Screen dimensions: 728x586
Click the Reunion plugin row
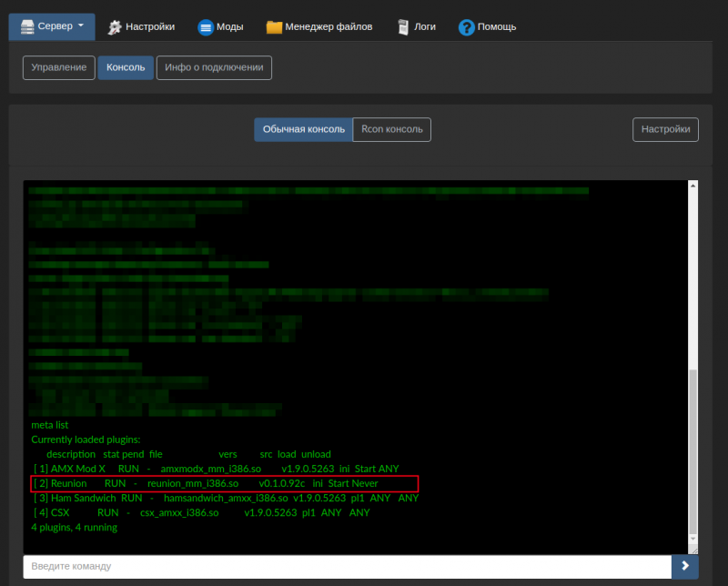(225, 483)
